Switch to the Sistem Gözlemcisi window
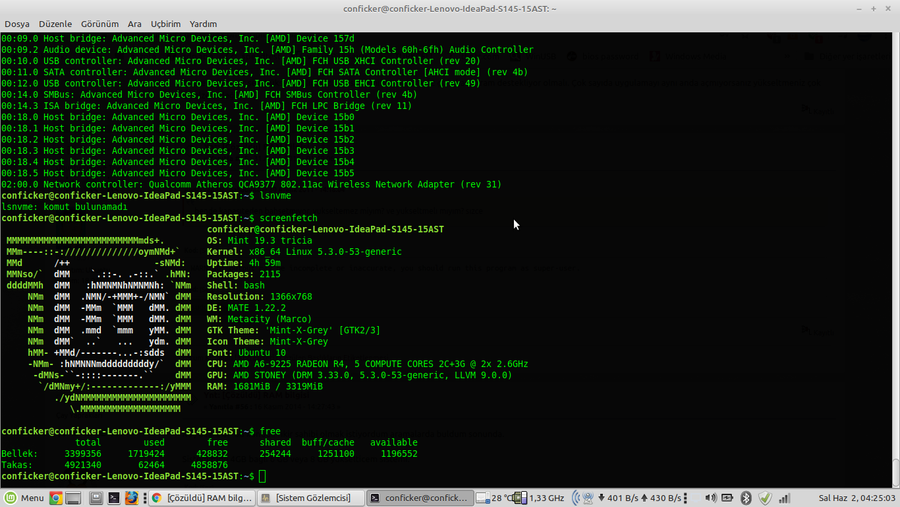 pyautogui.click(x=310, y=498)
